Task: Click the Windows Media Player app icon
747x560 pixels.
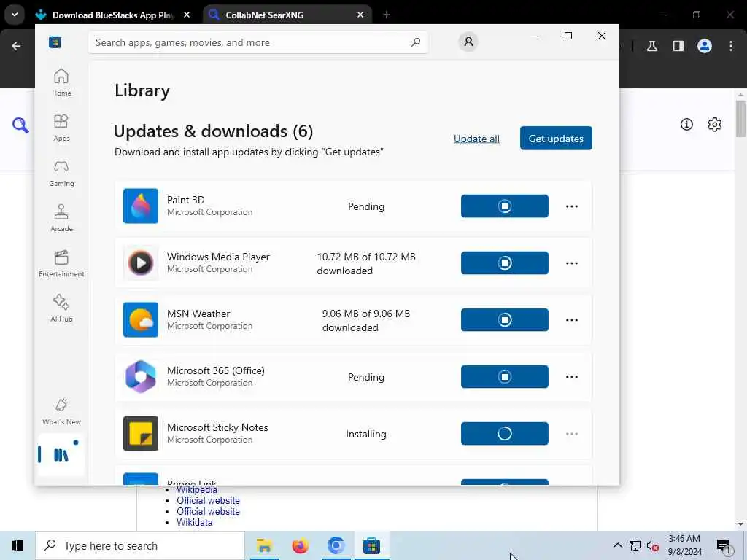Action: (141, 262)
